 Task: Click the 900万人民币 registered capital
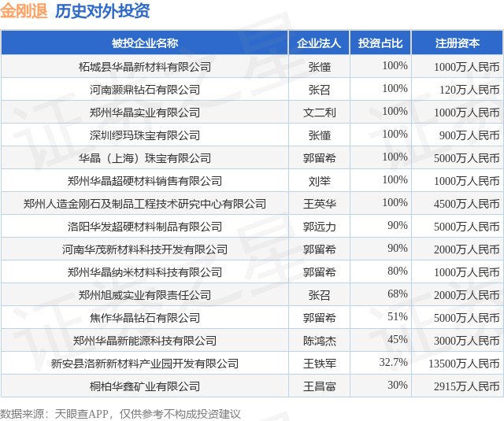(469, 135)
